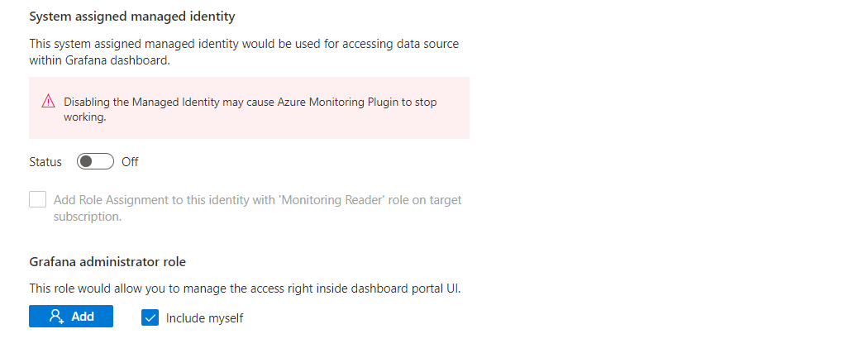Click the add-user icon on Add button
The width and height of the screenshot is (868, 353).
point(56,317)
